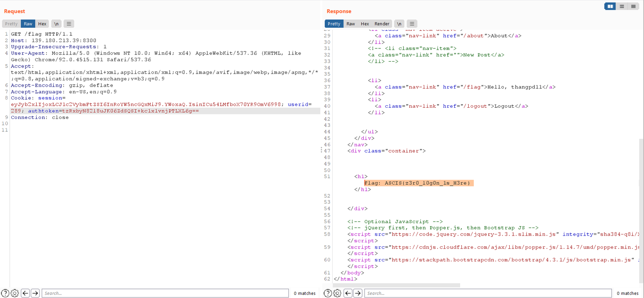This screenshot has height=298, width=644.
Task: Select Response Pretty tab
Action: click(x=334, y=24)
